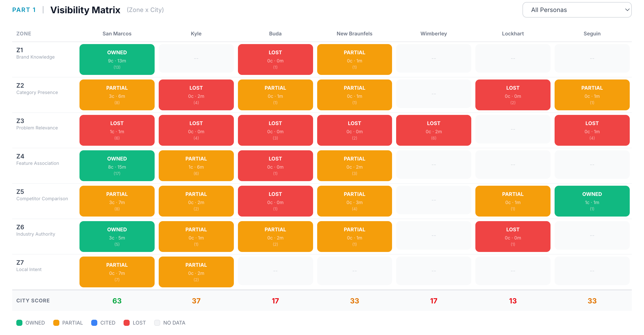Open Z5 Lockhart PARTIAL cell
Screen dimensions: 644x335
click(x=513, y=201)
